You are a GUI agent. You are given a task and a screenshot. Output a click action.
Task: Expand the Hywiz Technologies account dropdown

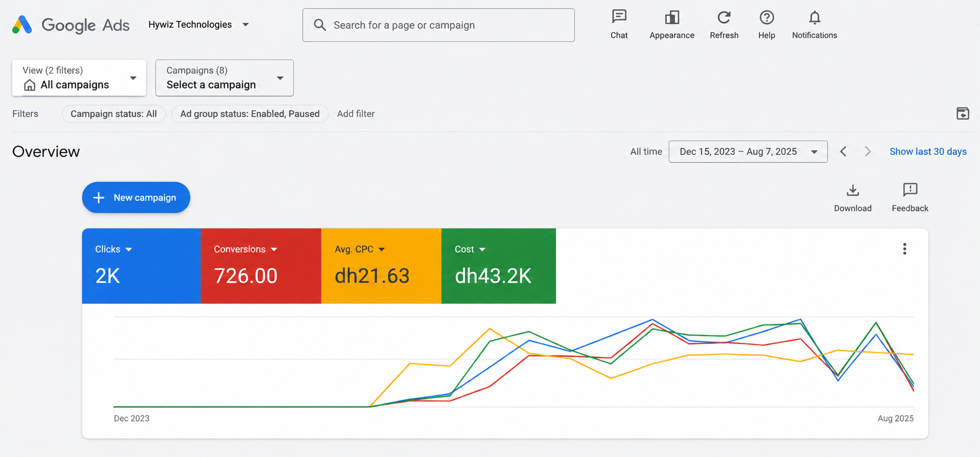pos(198,25)
